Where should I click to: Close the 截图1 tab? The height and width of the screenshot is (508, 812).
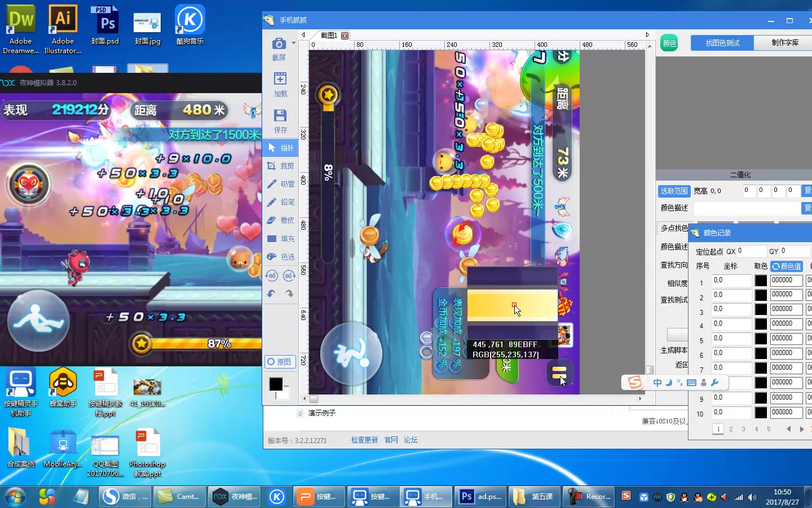click(345, 36)
